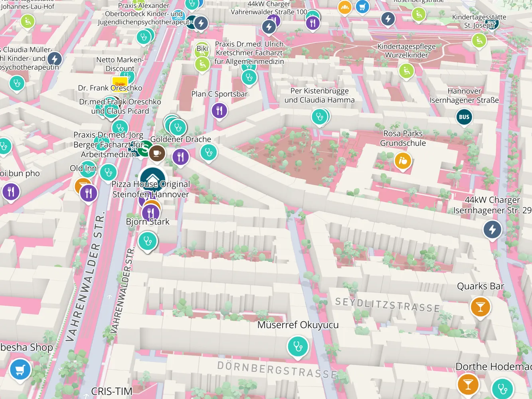
Task: Click the Praxis Alexander Oberborbeck doctor marker
Action: click(x=144, y=37)
